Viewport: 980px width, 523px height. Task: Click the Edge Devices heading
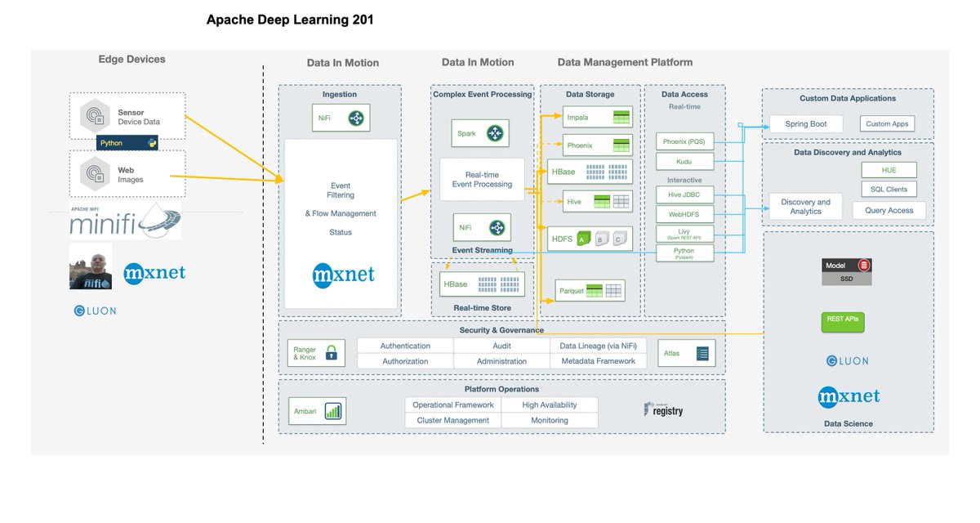pyautogui.click(x=131, y=59)
